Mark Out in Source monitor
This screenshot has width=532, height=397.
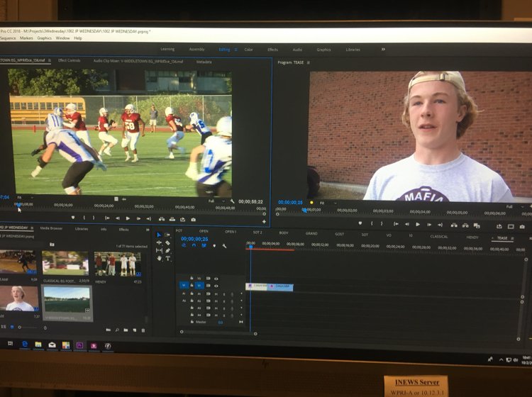(x=94, y=218)
